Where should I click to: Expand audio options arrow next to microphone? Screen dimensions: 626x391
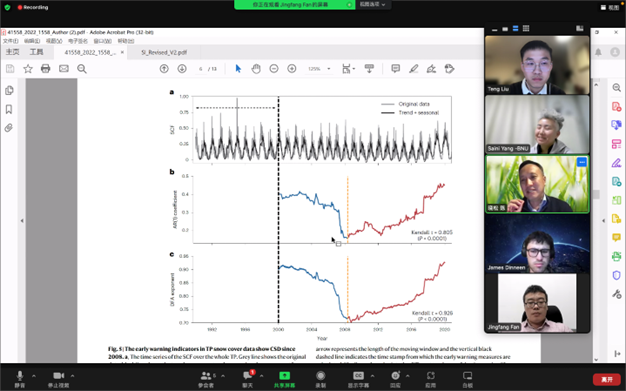pyautogui.click(x=34, y=375)
